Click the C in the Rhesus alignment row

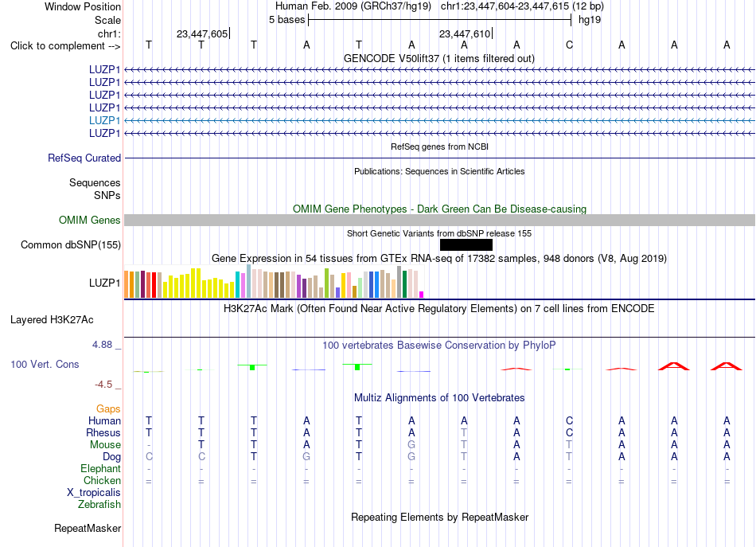coord(570,432)
